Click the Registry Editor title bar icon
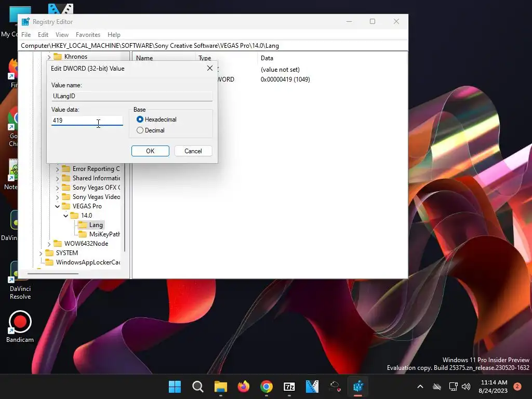This screenshot has height=399, width=532. point(25,22)
